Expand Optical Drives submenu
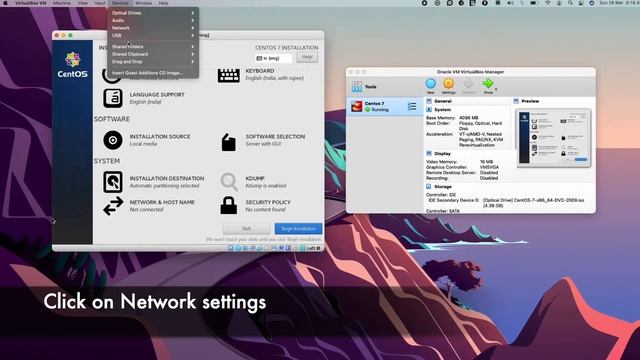640x360 pixels. point(153,13)
